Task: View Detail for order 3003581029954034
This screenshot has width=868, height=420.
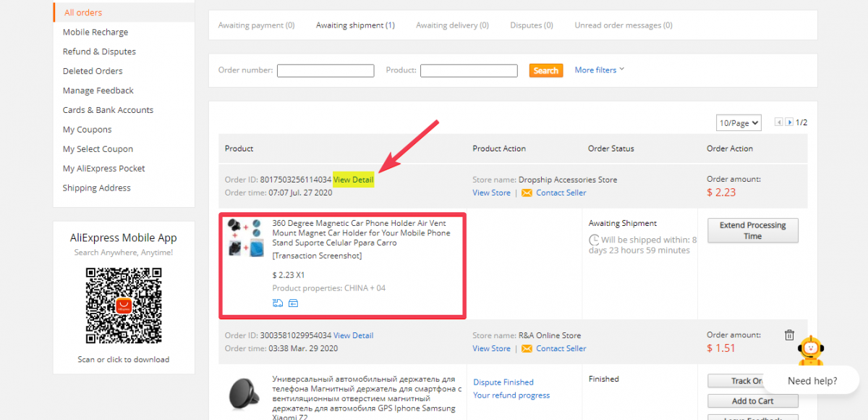Action: pyautogui.click(x=353, y=335)
